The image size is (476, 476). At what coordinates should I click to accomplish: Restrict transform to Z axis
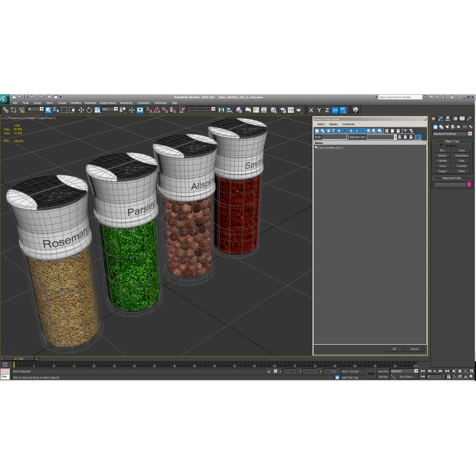[327, 110]
